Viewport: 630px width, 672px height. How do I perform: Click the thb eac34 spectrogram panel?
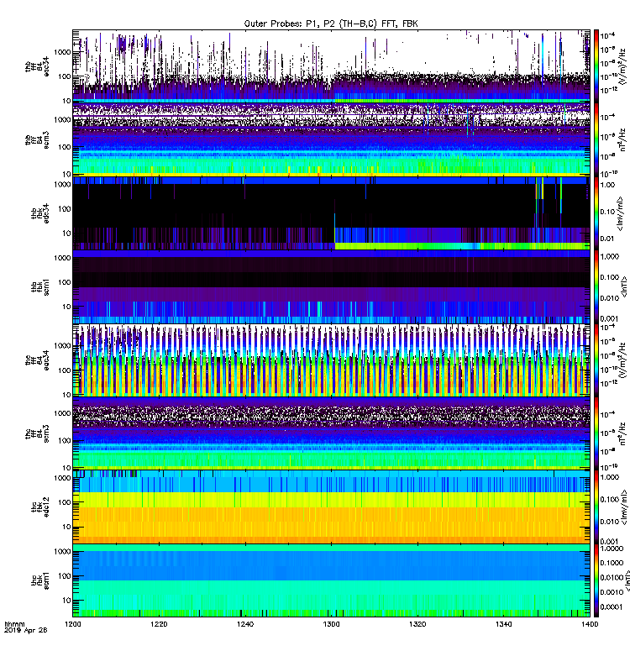tap(331, 66)
